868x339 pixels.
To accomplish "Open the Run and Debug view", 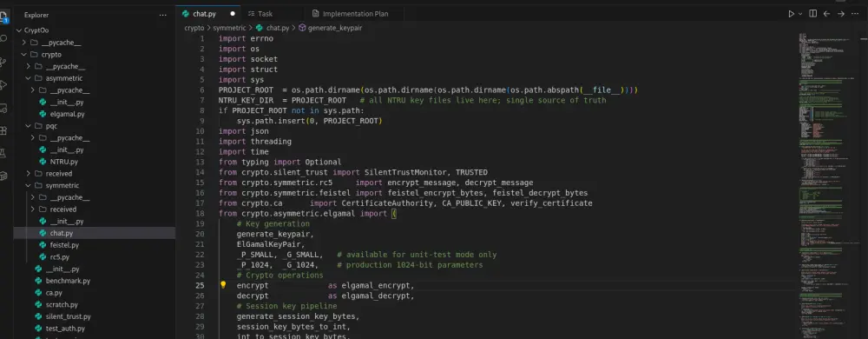I will pos(3,85).
